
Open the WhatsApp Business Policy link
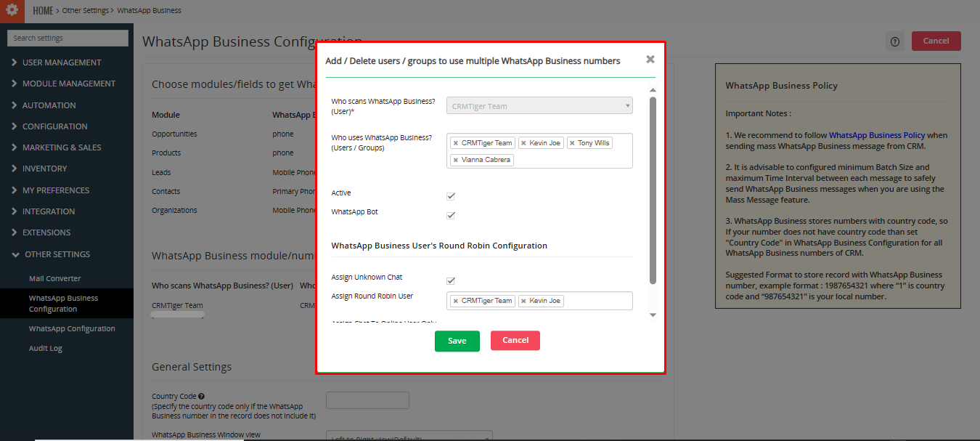coord(877,135)
